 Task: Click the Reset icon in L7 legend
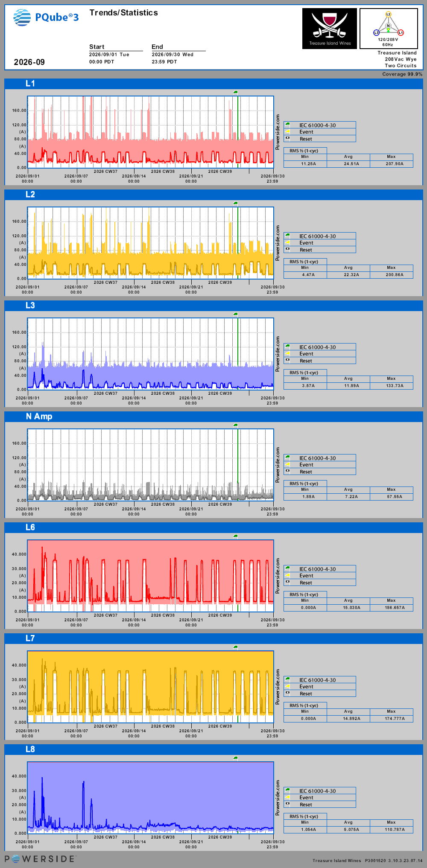tap(288, 693)
